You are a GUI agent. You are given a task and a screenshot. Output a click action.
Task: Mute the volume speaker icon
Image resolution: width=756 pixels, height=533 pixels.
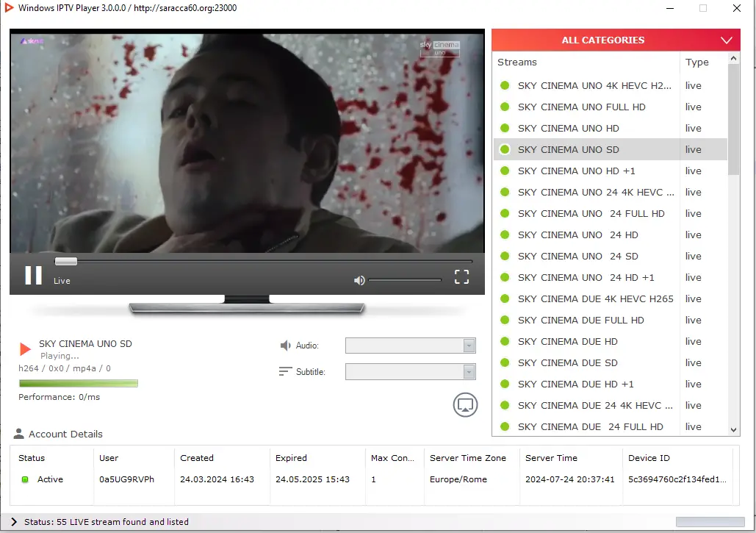coord(359,280)
